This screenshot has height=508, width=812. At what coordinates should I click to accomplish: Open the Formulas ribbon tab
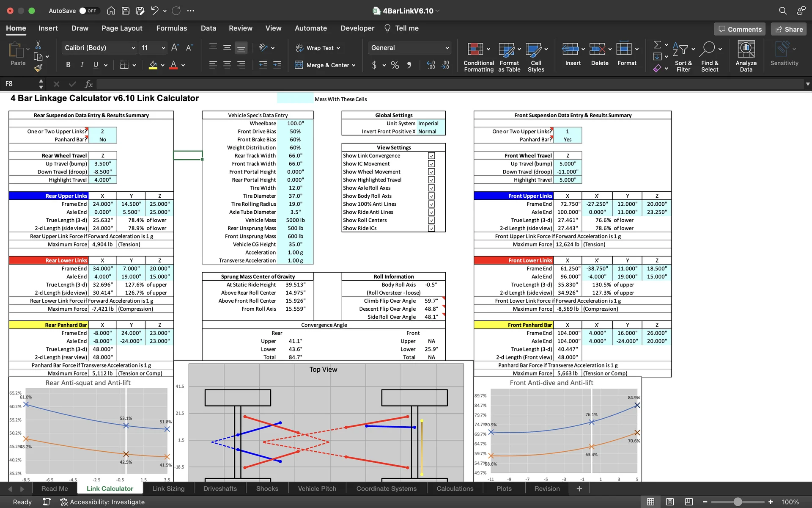(x=171, y=28)
